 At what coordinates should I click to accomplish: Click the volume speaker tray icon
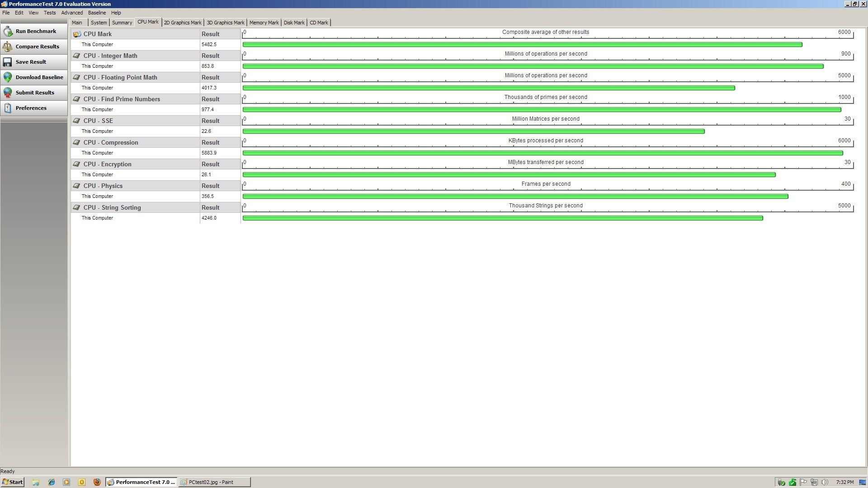[825, 482]
